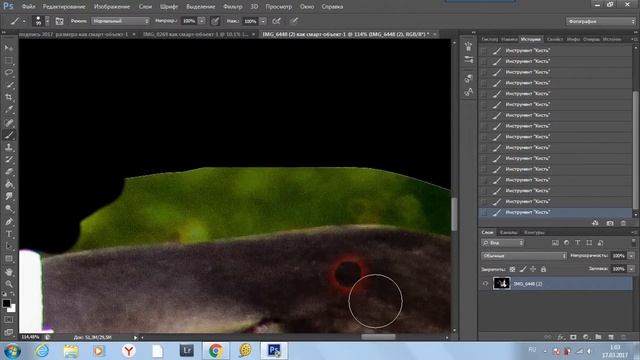The width and height of the screenshot is (640, 360).
Task: Toggle Quick Mask mode
Action: (x=9, y=320)
